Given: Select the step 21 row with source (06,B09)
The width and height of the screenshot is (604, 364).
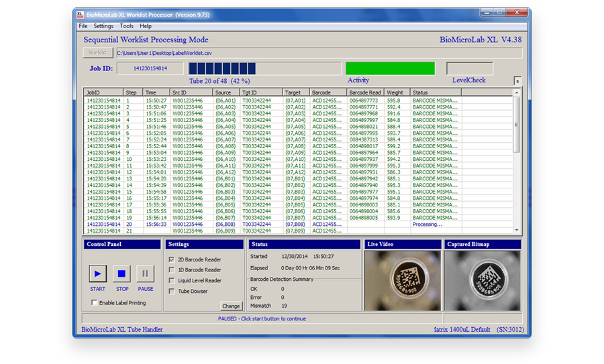Looking at the screenshot, I should pyautogui.click(x=299, y=231).
